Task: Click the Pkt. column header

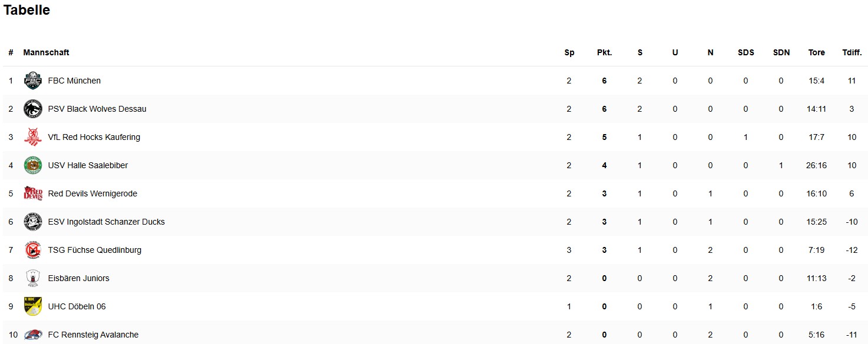Action: [x=604, y=52]
